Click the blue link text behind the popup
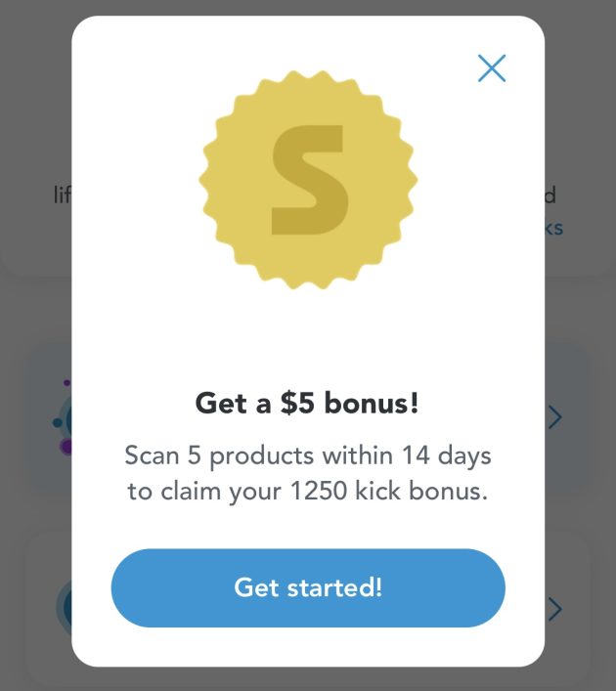The height and width of the screenshot is (691, 616). coord(554,228)
